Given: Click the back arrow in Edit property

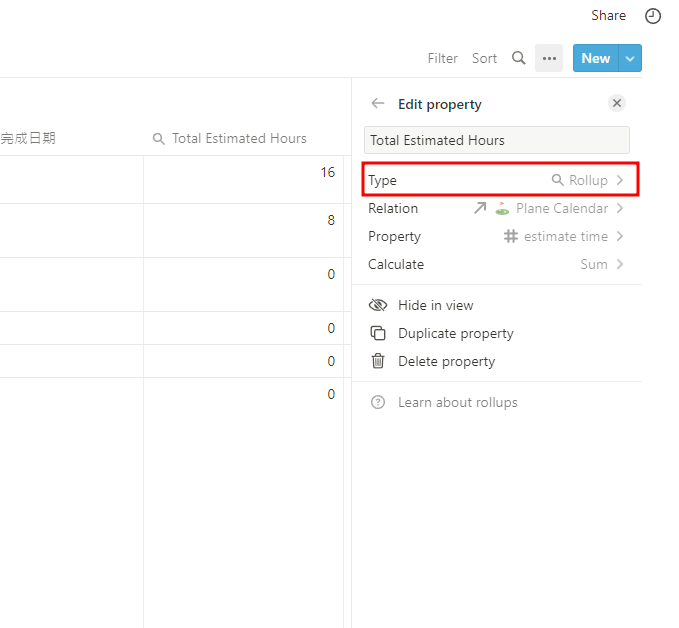Looking at the screenshot, I should tap(377, 104).
